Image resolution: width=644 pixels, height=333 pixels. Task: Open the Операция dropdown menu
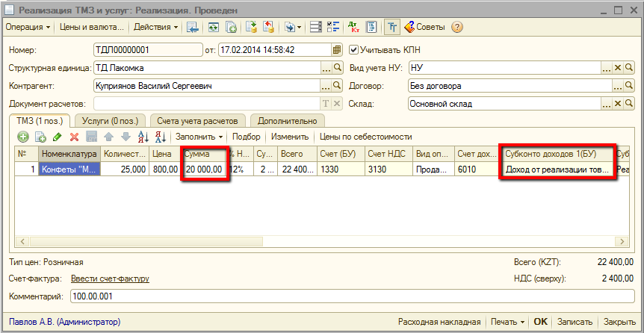pos(28,27)
